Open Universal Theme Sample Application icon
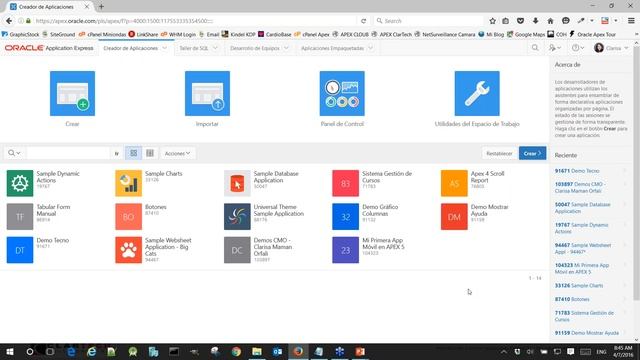The width and height of the screenshot is (640, 360). (237, 217)
